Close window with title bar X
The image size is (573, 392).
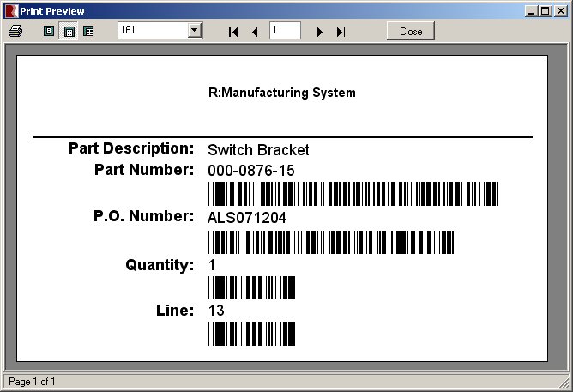[x=561, y=11]
